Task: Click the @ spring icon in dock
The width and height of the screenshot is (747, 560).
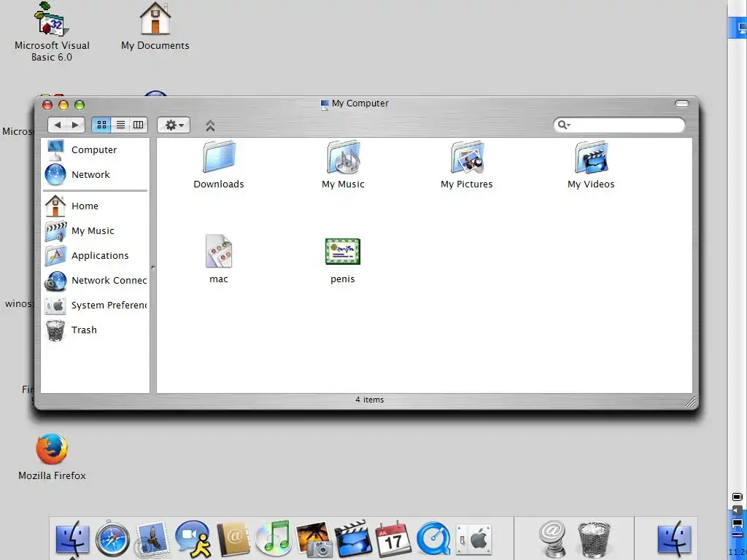Action: coord(553,540)
